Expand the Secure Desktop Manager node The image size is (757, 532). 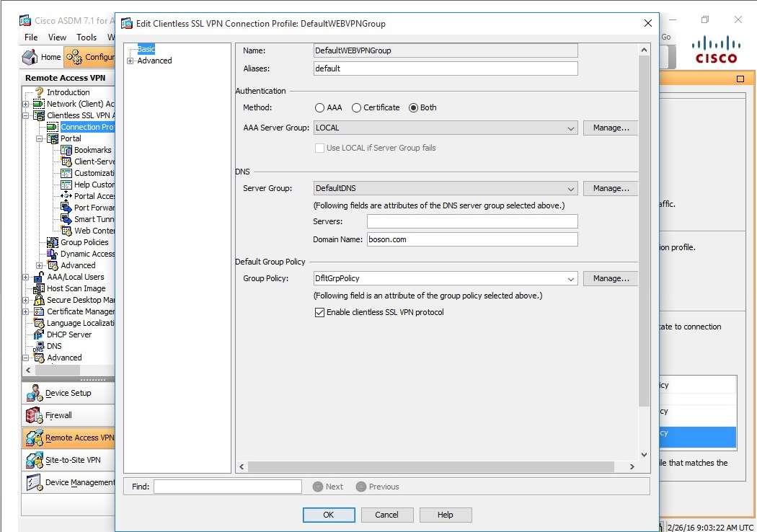point(25,301)
